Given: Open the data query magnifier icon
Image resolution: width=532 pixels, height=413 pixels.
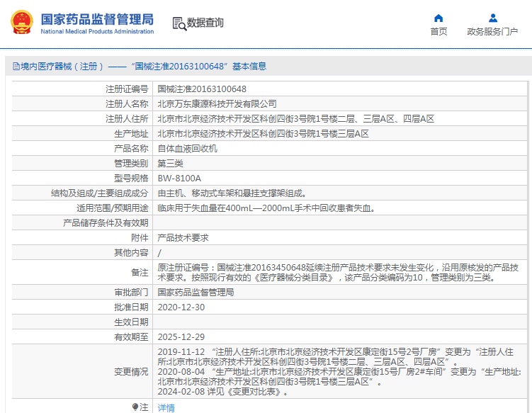Looking at the screenshot, I should 179,23.
